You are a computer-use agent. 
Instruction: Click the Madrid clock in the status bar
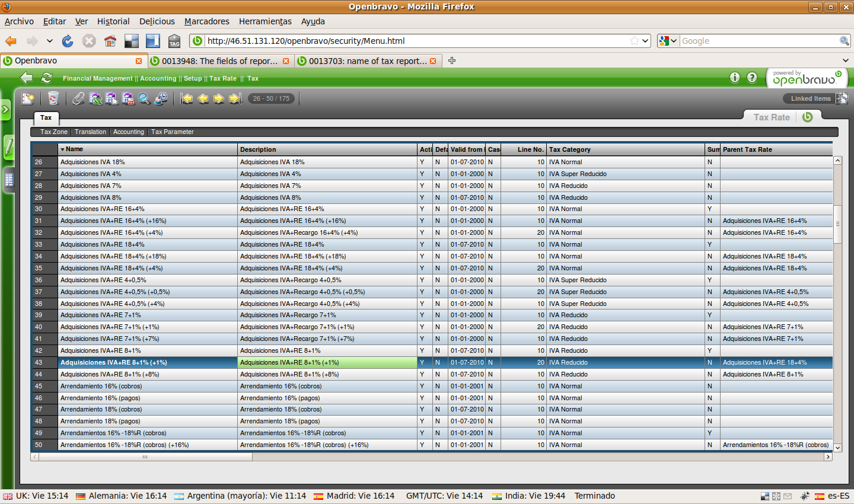tap(354, 496)
